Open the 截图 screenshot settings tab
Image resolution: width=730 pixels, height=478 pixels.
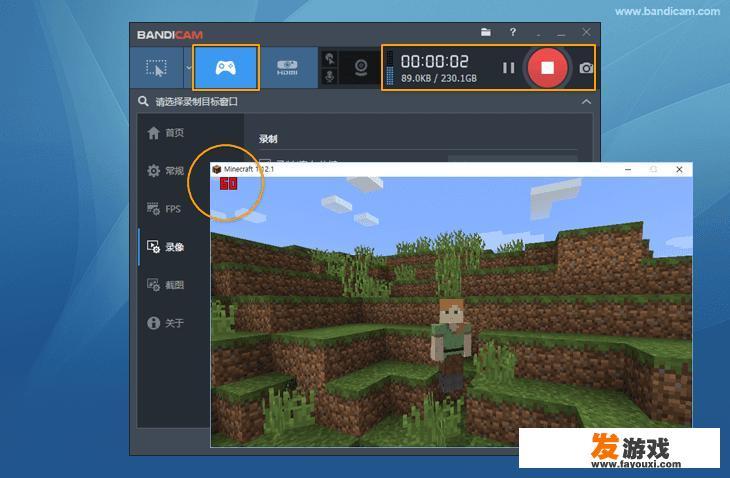click(x=166, y=284)
